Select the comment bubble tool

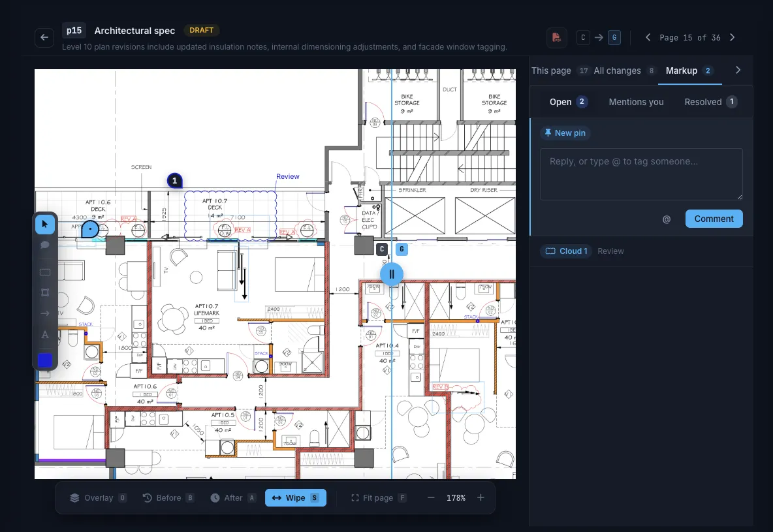(45, 245)
